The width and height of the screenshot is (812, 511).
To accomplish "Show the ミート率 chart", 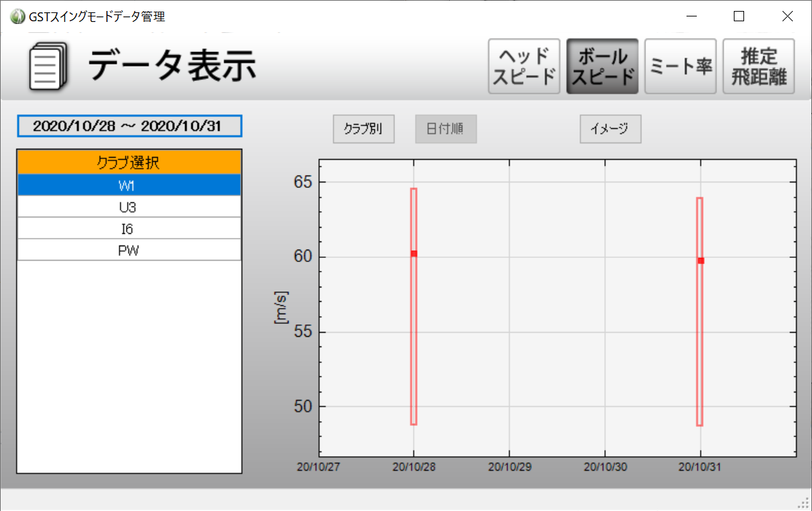I will pyautogui.click(x=680, y=67).
